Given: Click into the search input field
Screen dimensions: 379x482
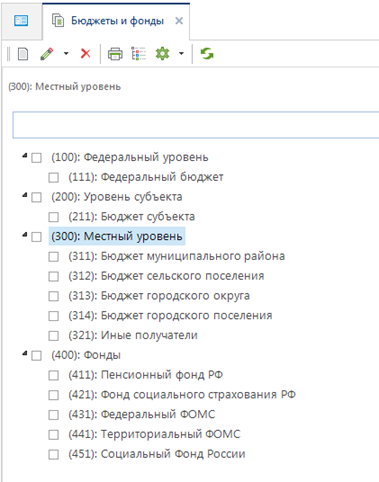Looking at the screenshot, I should (x=196, y=125).
